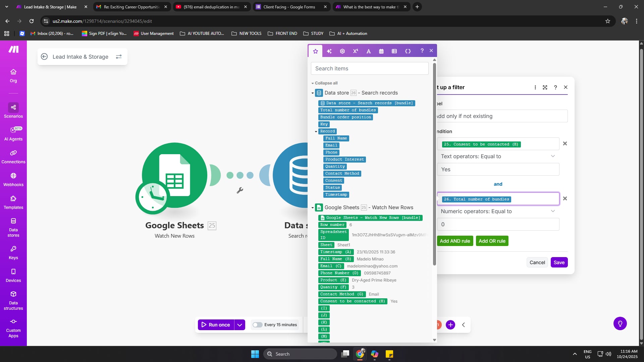This screenshot has width=644, height=362.
Task: Toggle the Every 15 minutes scheduling switch
Action: point(257,324)
